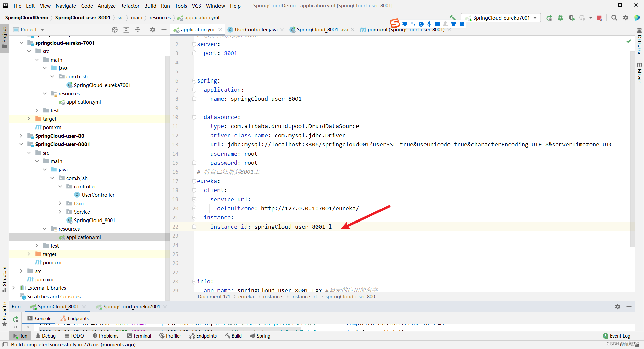Open Run panel settings gear
The width and height of the screenshot is (644, 349).
[x=618, y=307]
